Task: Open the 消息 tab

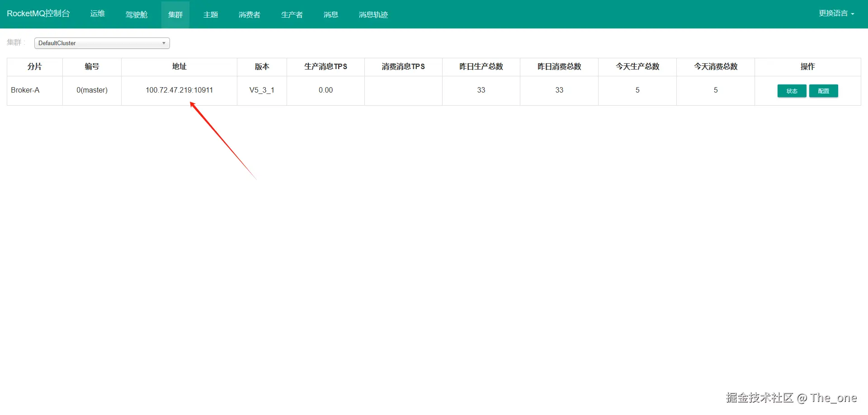Action: (331, 14)
